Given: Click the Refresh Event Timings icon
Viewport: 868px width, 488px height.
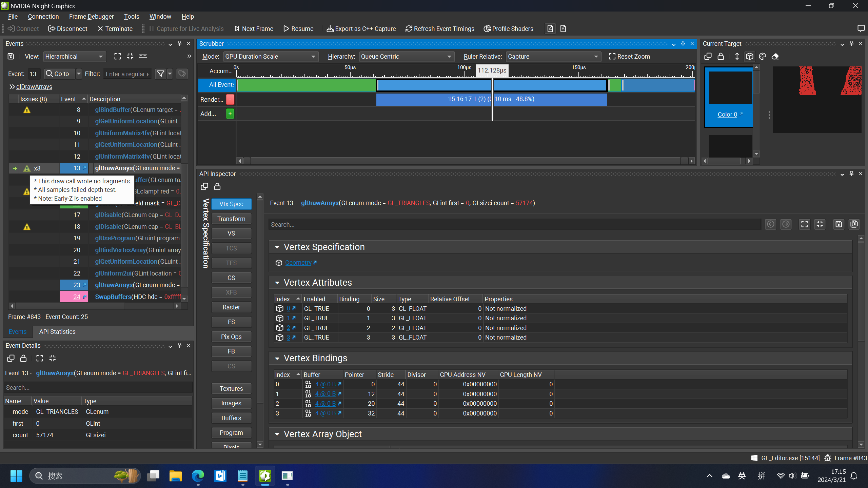Looking at the screenshot, I should coord(409,29).
